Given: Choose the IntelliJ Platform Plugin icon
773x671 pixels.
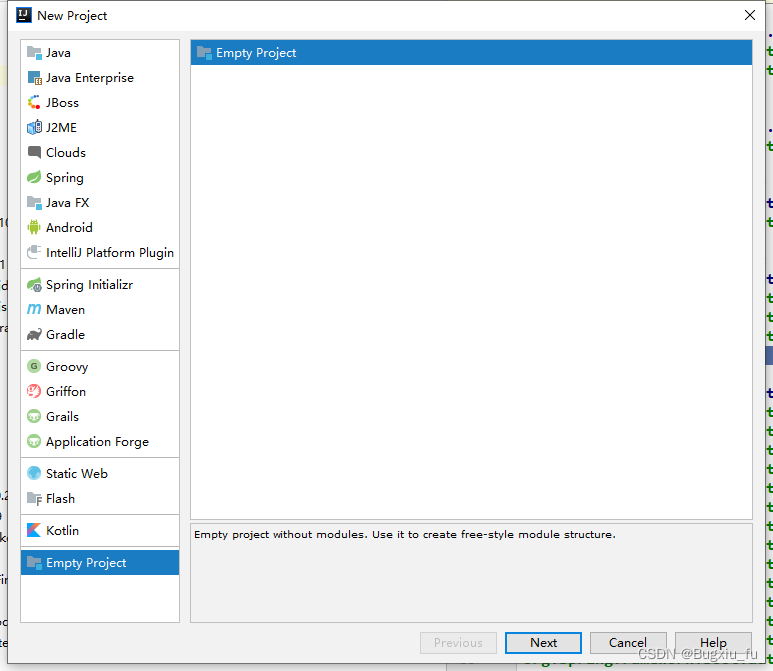Looking at the screenshot, I should 34,252.
